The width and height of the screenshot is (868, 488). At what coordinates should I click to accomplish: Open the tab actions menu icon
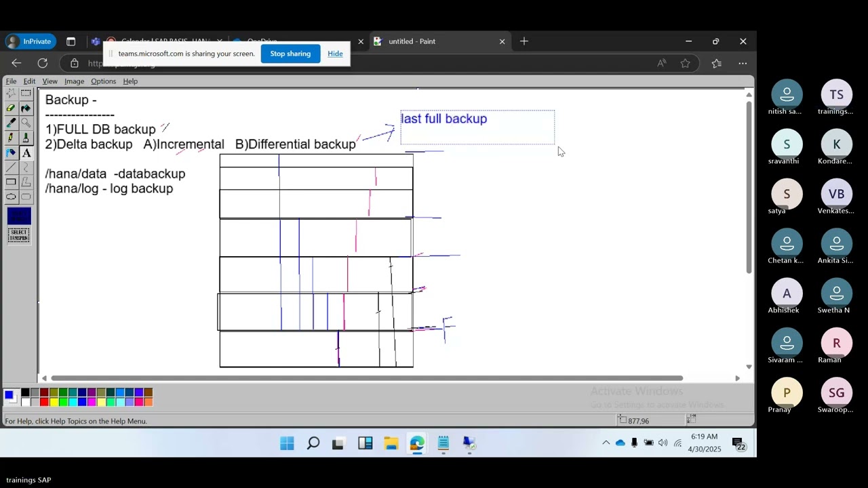click(71, 41)
